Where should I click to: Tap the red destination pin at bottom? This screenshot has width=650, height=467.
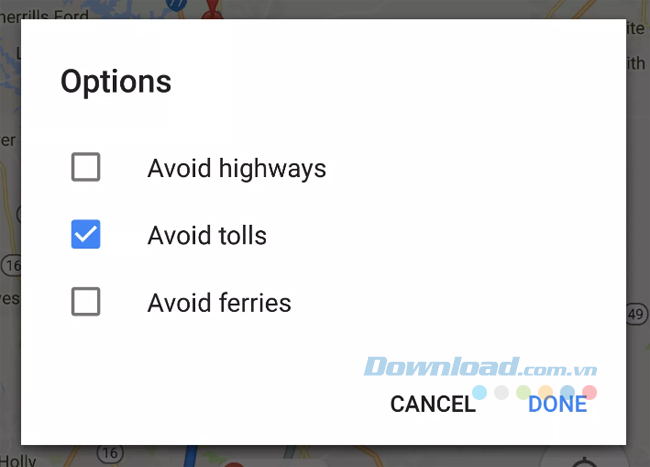236,463
